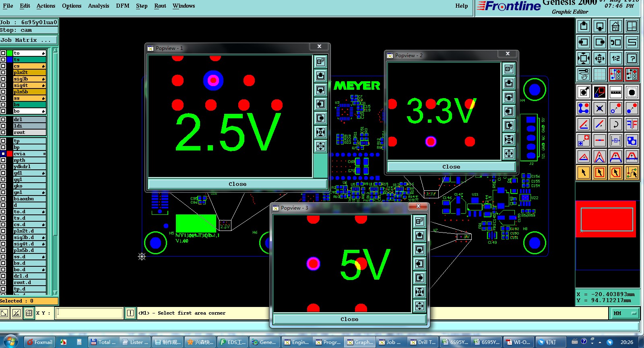Image resolution: width=644 pixels, height=348 pixels.
Task: Click Close button in Popview - 3
Action: pos(349,319)
